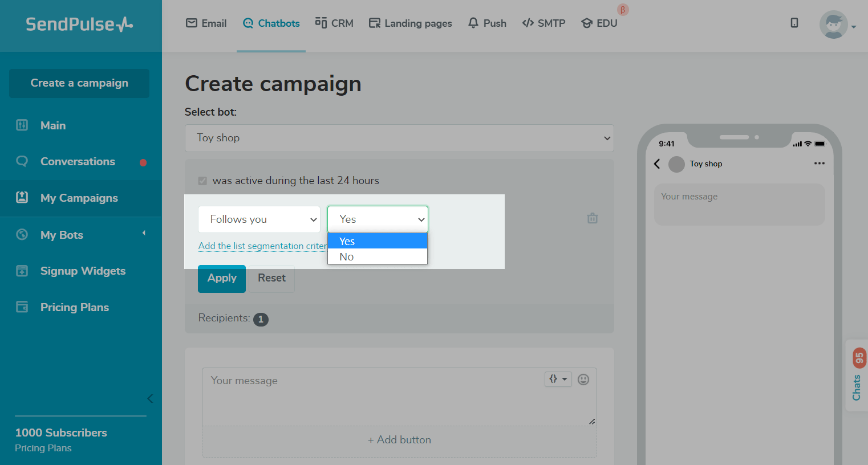Open the 'Toy shop' bot selection dropdown
This screenshot has height=465, width=868.
(x=399, y=138)
